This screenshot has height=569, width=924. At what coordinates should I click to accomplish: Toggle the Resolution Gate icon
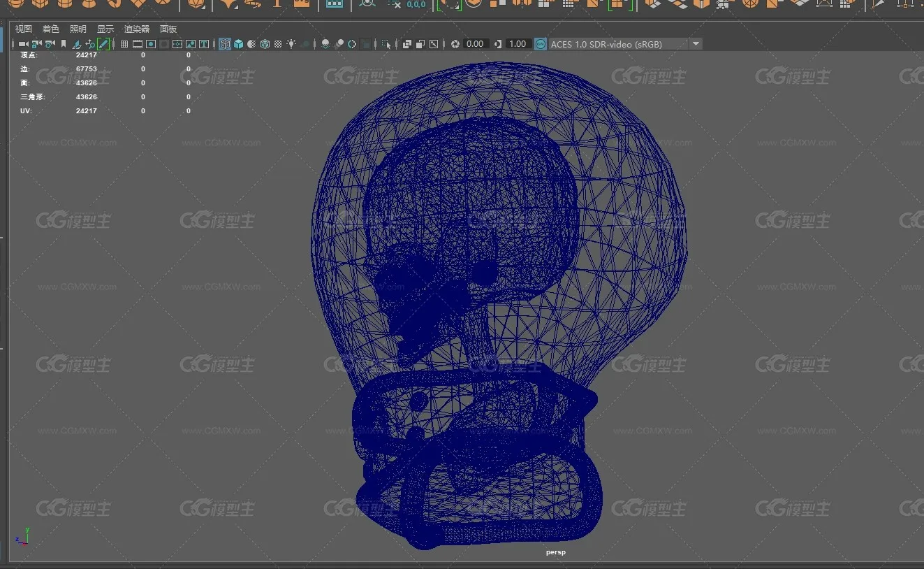coord(151,44)
